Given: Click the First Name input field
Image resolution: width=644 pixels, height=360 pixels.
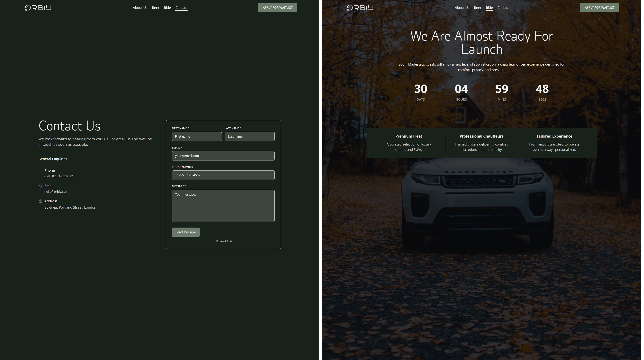Looking at the screenshot, I should click(x=197, y=136).
